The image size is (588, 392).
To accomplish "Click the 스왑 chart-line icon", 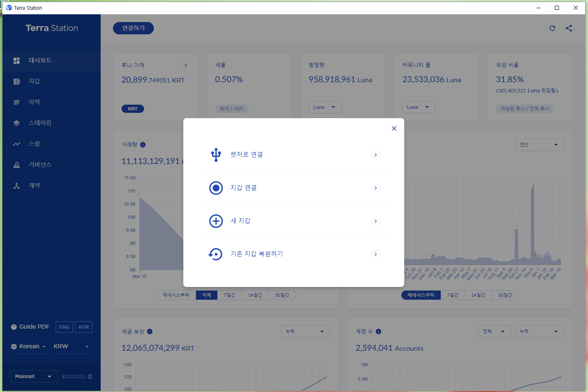I will (x=17, y=144).
